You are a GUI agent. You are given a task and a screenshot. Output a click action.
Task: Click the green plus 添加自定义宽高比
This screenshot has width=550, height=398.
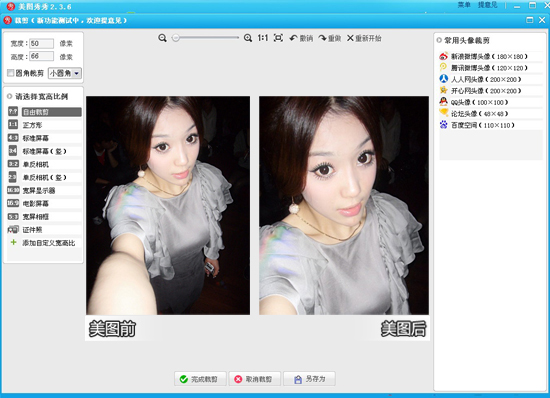pyautogui.click(x=14, y=242)
